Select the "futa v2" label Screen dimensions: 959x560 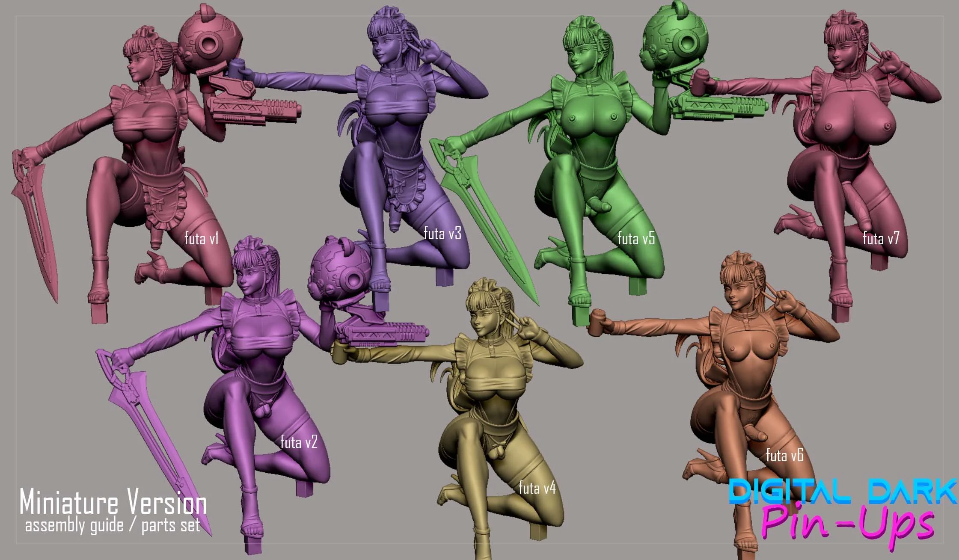click(x=299, y=442)
